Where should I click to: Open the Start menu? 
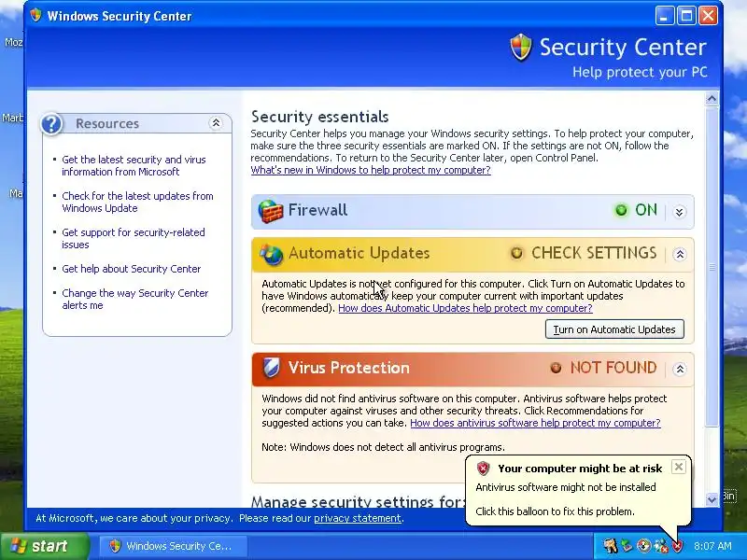coord(44,546)
